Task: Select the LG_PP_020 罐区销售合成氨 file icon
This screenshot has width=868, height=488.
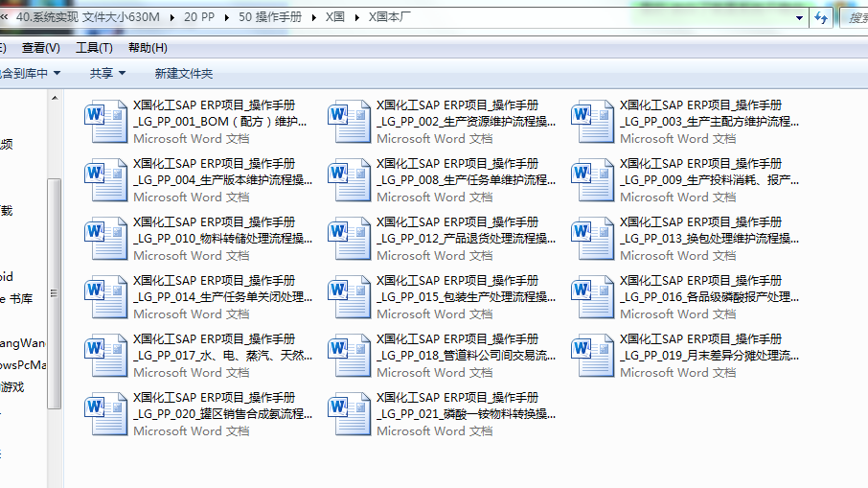Action: click(105, 414)
